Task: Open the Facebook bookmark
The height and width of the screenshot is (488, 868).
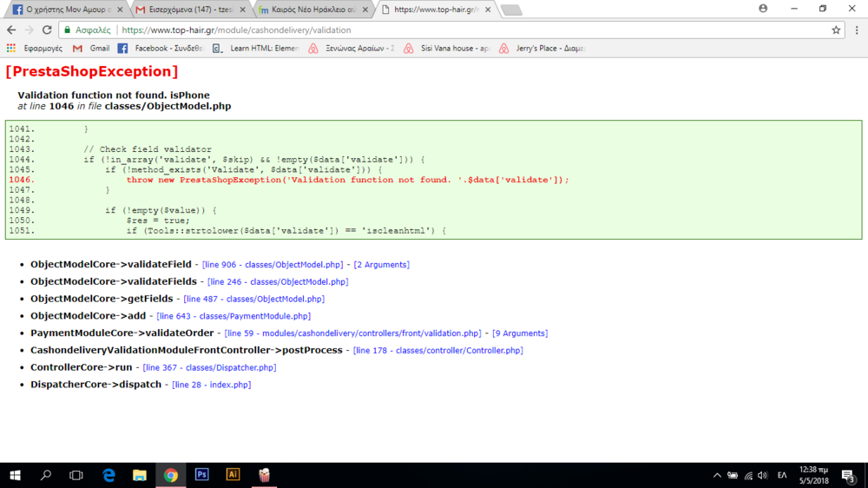Action: tap(161, 48)
